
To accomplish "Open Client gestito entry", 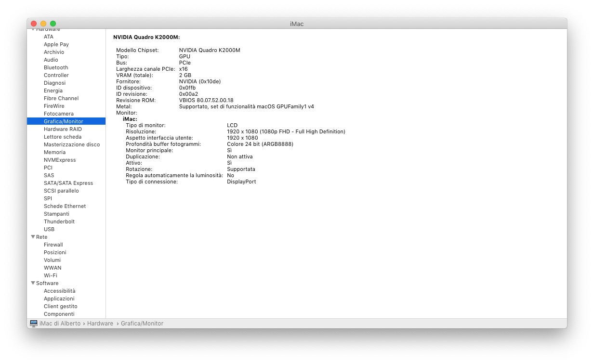I will (x=61, y=306).
